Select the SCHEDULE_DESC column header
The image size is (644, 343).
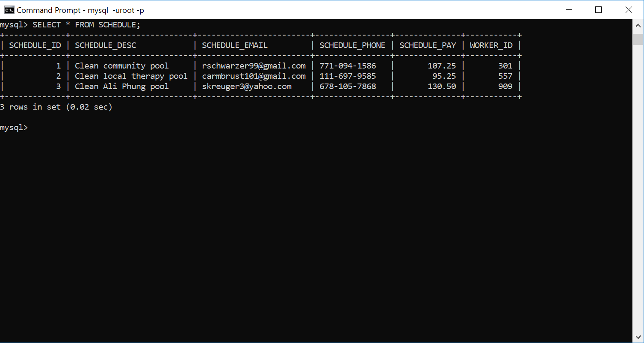pyautogui.click(x=105, y=45)
